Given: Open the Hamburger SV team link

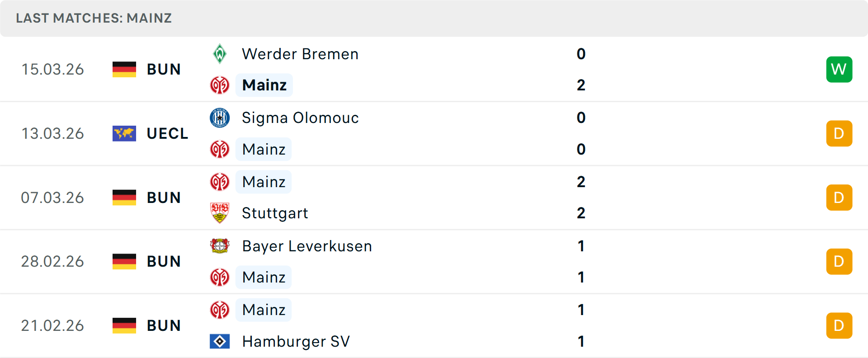Looking at the screenshot, I should 296,341.
